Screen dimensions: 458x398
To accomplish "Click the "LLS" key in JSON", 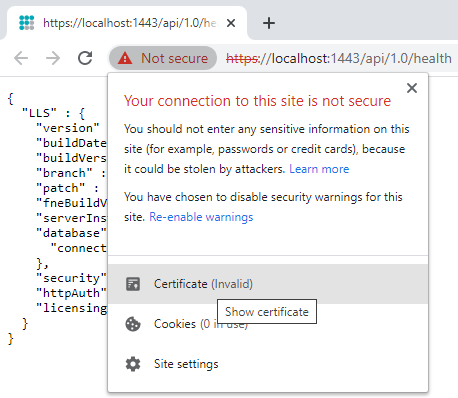I will click(39, 113).
